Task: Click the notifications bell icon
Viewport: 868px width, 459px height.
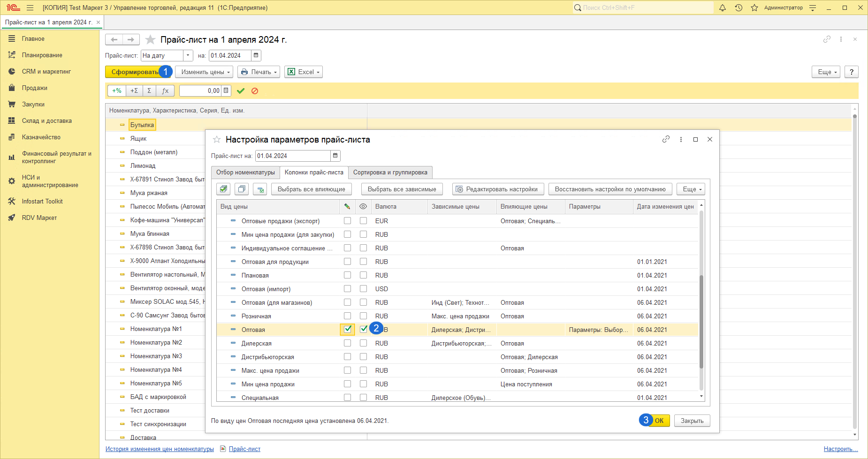Action: (x=723, y=8)
